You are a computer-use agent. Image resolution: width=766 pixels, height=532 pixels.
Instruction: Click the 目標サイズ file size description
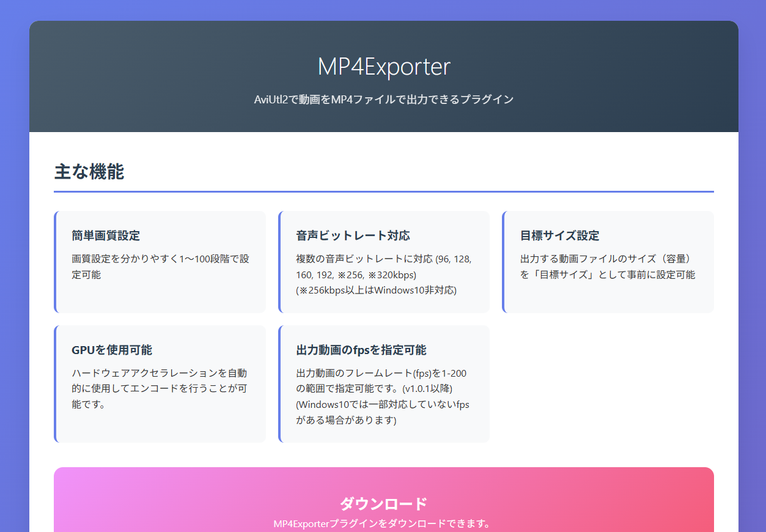coord(607,267)
